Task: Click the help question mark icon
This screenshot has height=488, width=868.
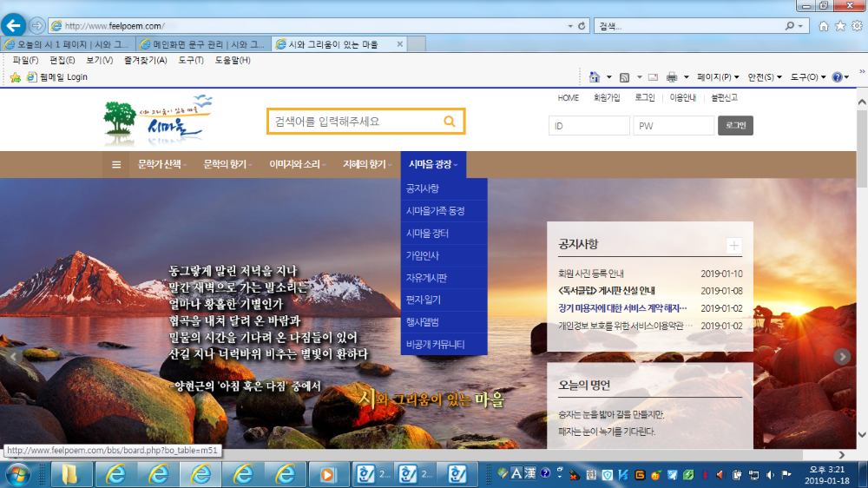Action: [837, 77]
